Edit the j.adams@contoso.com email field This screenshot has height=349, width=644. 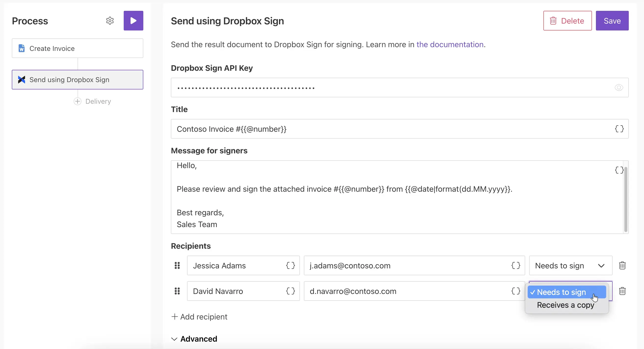click(x=414, y=265)
